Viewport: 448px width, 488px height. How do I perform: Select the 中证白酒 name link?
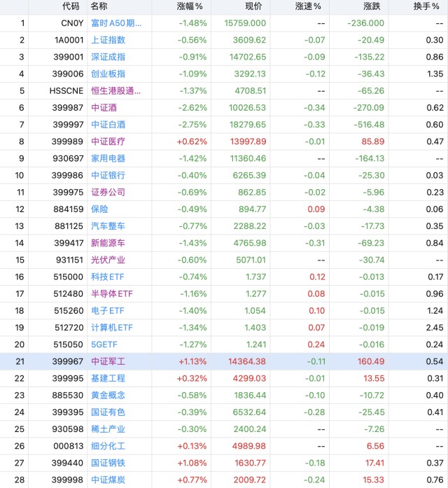pos(108,124)
